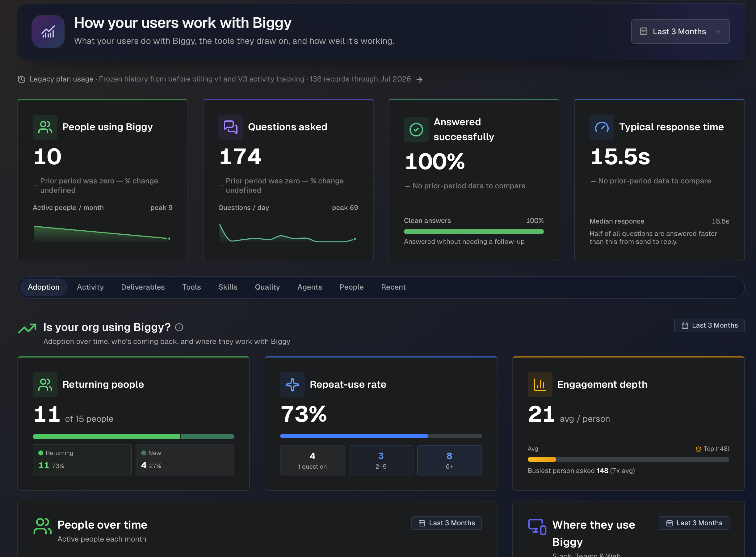Expand the header date range chevron
The height and width of the screenshot is (557, 756).
point(718,31)
